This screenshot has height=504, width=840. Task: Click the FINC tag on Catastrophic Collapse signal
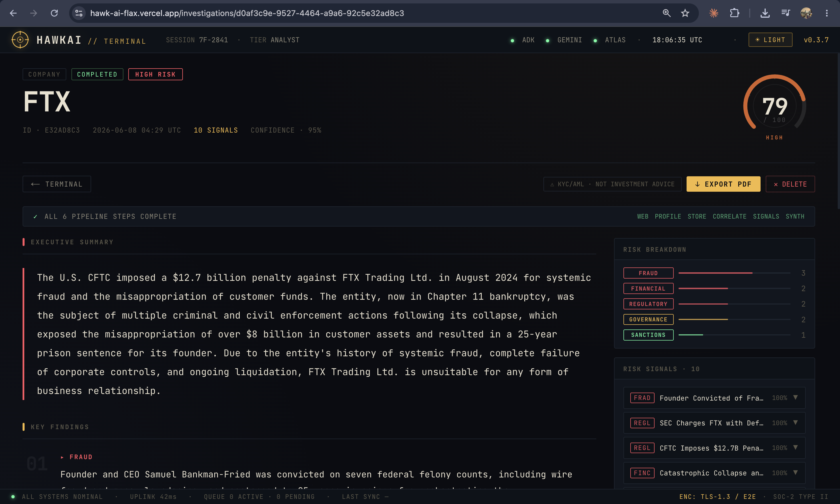(x=642, y=473)
